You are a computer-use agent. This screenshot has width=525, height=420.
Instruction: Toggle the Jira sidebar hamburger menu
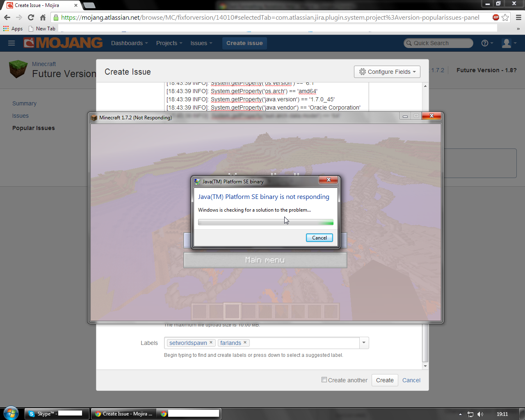(x=11, y=43)
